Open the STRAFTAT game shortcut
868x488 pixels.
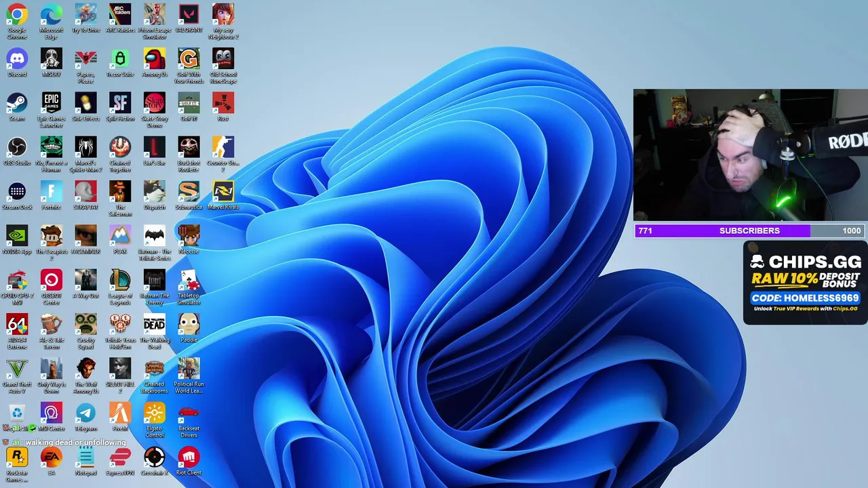[x=85, y=192]
